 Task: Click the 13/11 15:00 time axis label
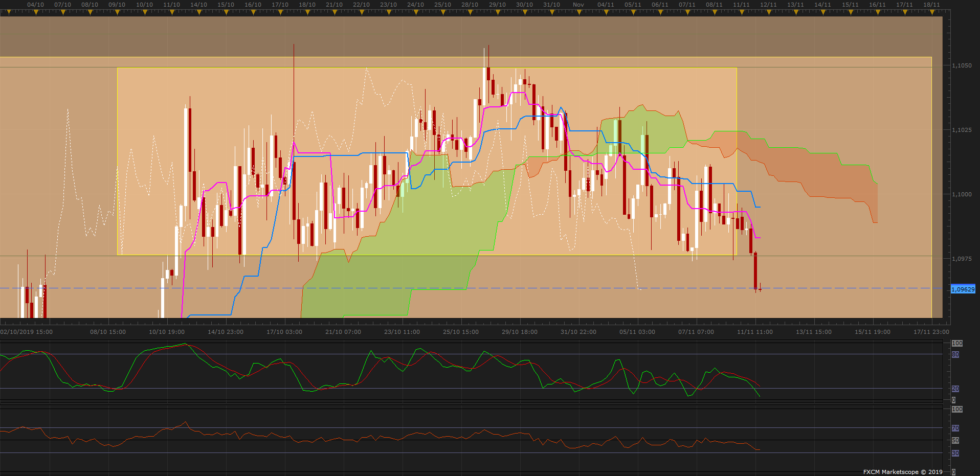click(814, 332)
